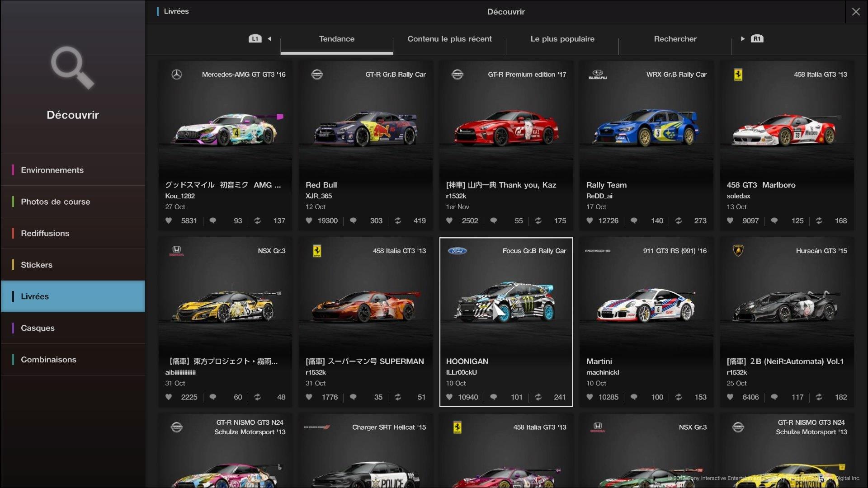
Task: Open comments on Rally Team livery
Action: tap(634, 221)
